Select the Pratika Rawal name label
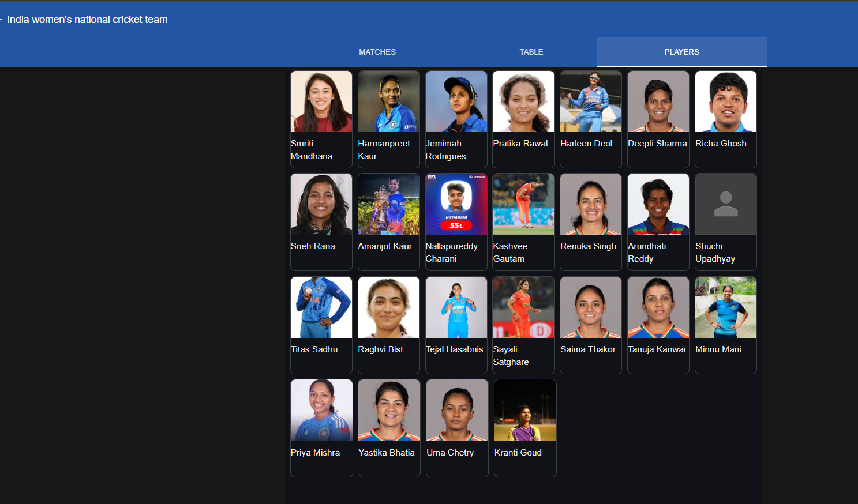Viewport: 858px width, 504px height. pyautogui.click(x=520, y=144)
